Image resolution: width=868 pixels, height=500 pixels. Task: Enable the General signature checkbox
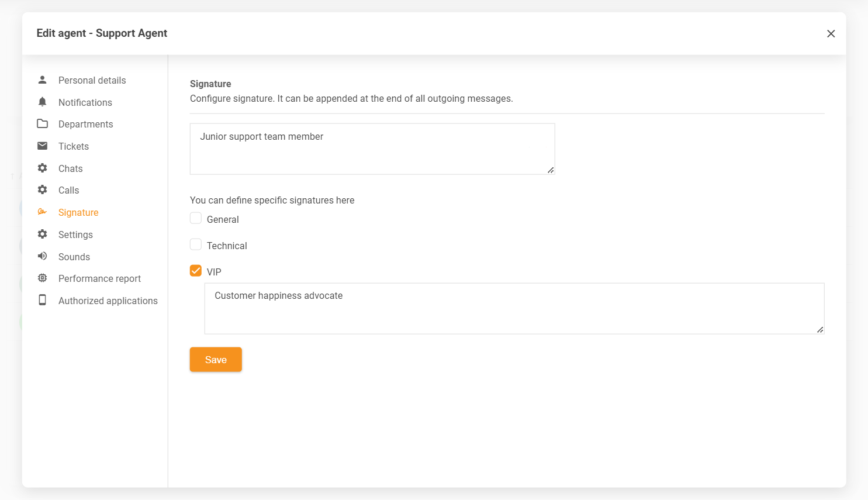pyautogui.click(x=196, y=218)
